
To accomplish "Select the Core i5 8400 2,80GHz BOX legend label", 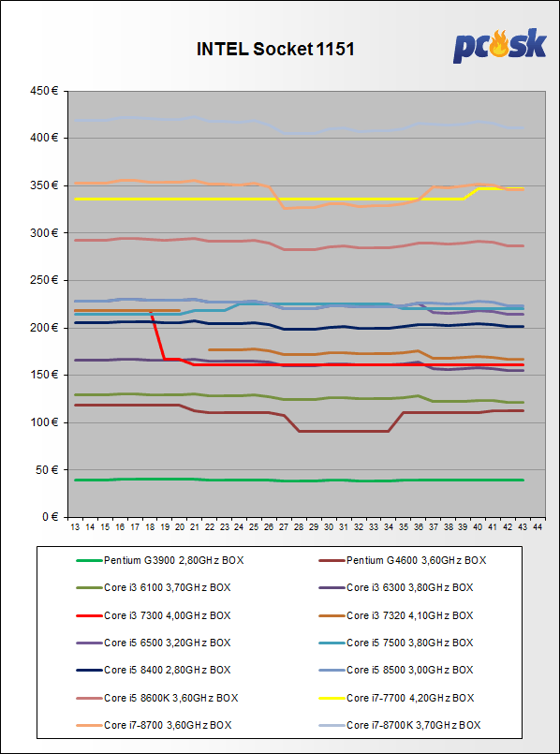I will [x=168, y=670].
